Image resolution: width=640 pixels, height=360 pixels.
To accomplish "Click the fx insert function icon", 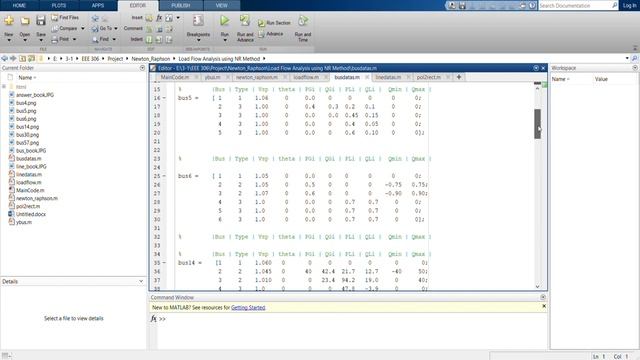I will [159, 18].
